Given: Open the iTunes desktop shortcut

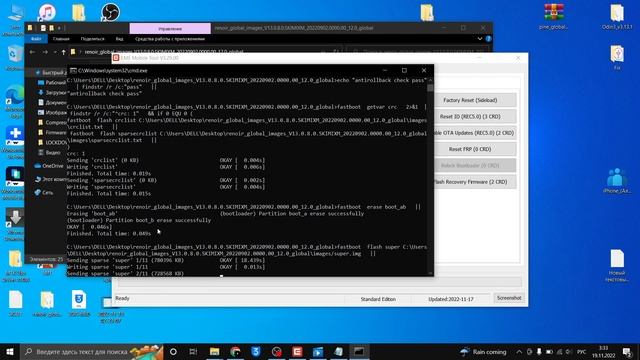Looking at the screenshot, I should [47, 13].
